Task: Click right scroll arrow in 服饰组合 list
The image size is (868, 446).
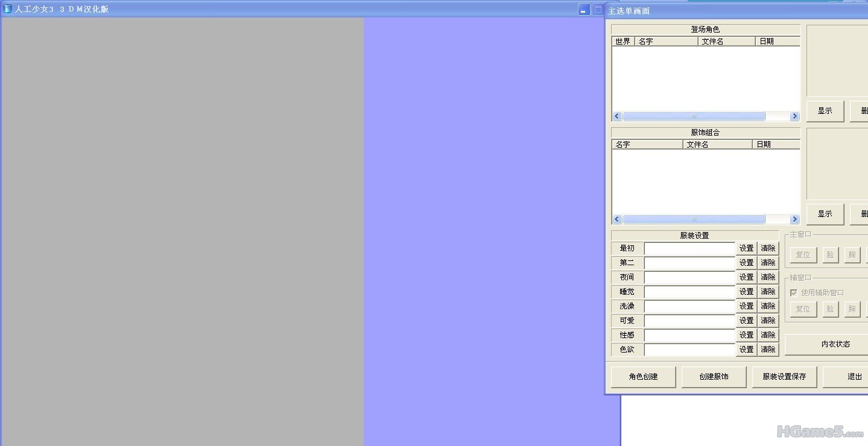Action: point(794,219)
